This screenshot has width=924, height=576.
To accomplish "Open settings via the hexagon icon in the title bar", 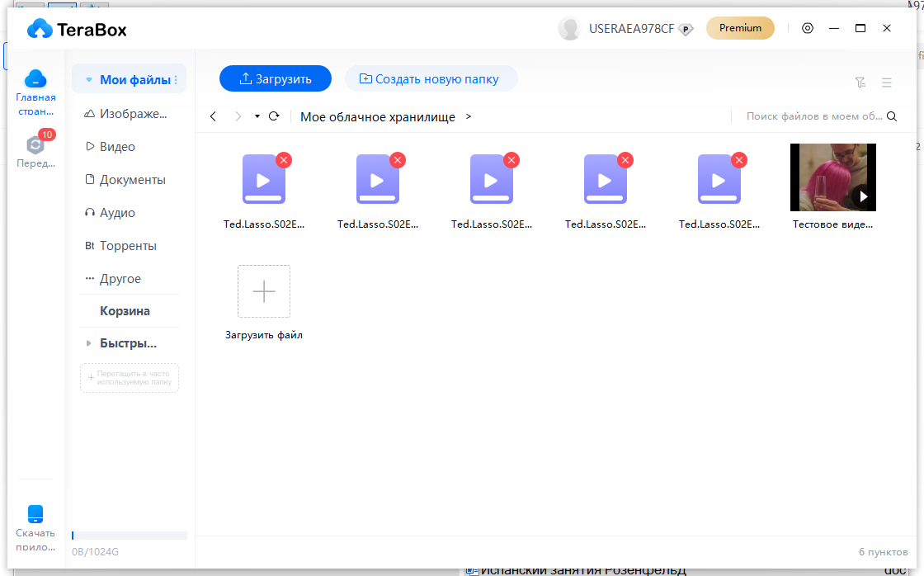I will (x=808, y=28).
